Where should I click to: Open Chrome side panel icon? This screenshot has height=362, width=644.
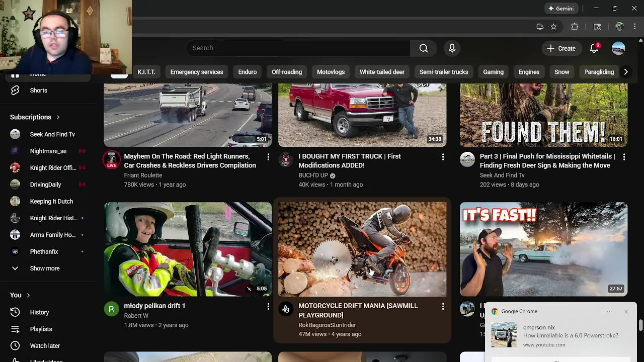pyautogui.click(x=597, y=27)
